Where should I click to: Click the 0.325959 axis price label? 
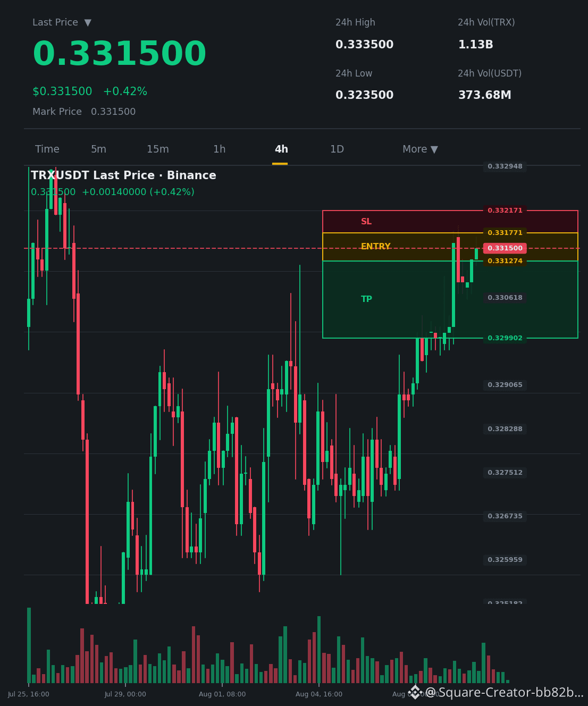click(x=505, y=560)
